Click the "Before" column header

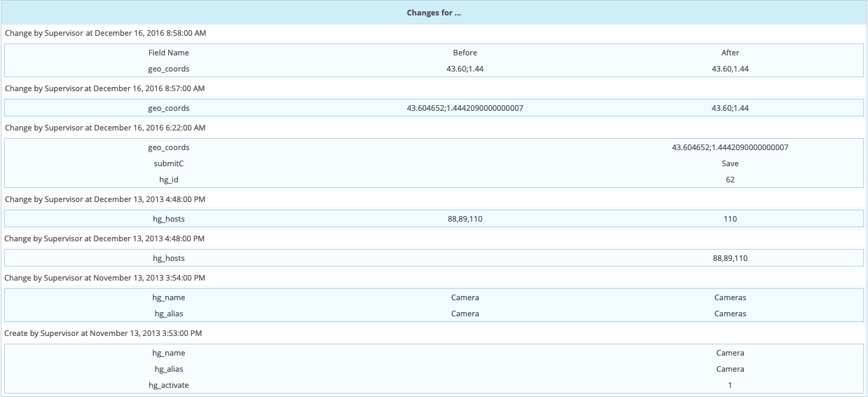click(x=464, y=53)
